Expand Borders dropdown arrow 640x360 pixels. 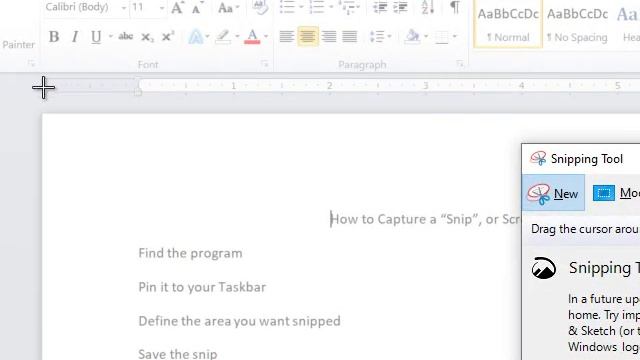(x=454, y=37)
